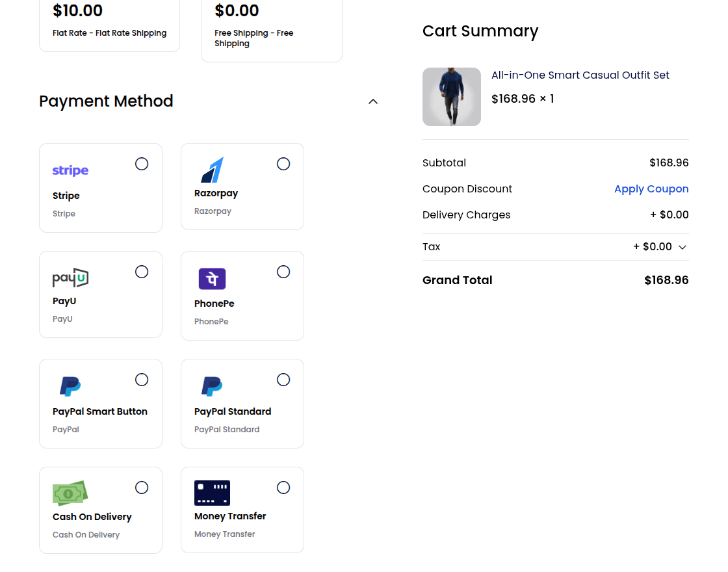Click the bold 'Money Transfer' title
The height and width of the screenshot is (572, 728).
pyautogui.click(x=230, y=516)
